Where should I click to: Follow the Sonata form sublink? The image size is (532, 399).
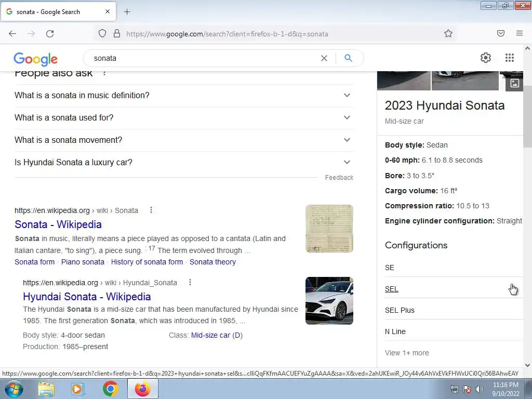tap(35, 262)
